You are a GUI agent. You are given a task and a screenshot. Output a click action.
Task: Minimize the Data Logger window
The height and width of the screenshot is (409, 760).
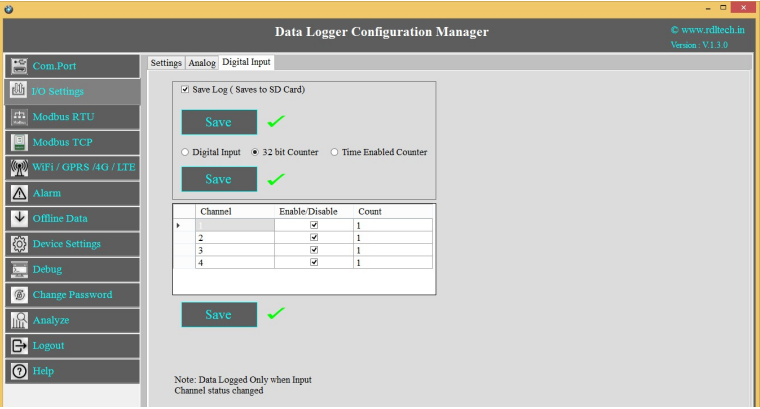pyautogui.click(x=708, y=8)
